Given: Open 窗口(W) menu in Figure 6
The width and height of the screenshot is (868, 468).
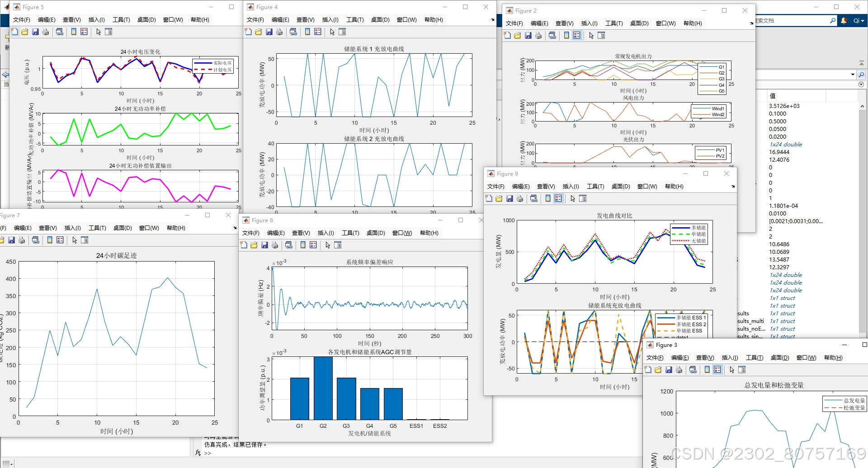Looking at the screenshot, I should (402, 233).
